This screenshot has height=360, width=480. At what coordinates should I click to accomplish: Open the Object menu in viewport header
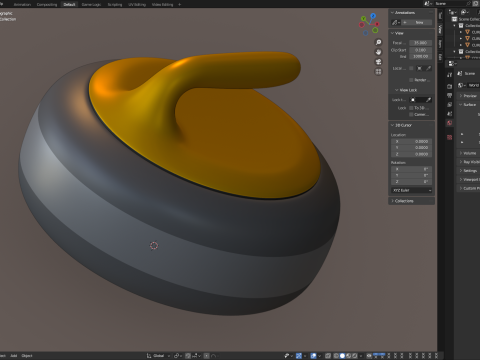[x=27, y=356]
